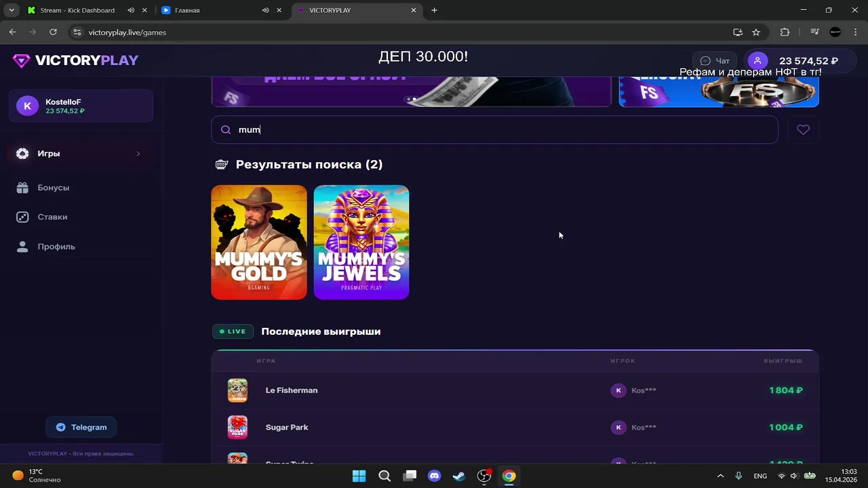Open the weather widget 13°C

click(37, 476)
